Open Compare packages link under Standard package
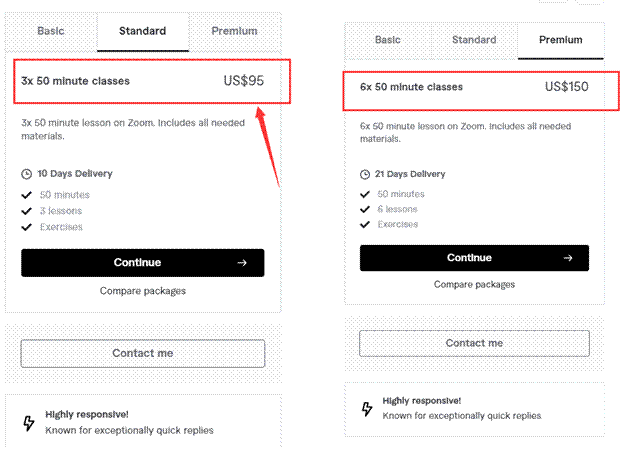The image size is (638, 459). tap(143, 291)
